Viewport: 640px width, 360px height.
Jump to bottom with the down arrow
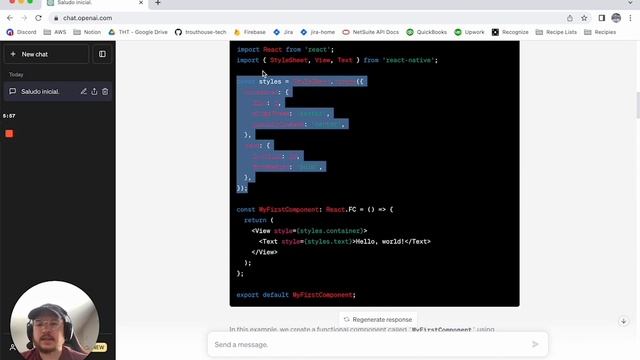[x=623, y=321]
